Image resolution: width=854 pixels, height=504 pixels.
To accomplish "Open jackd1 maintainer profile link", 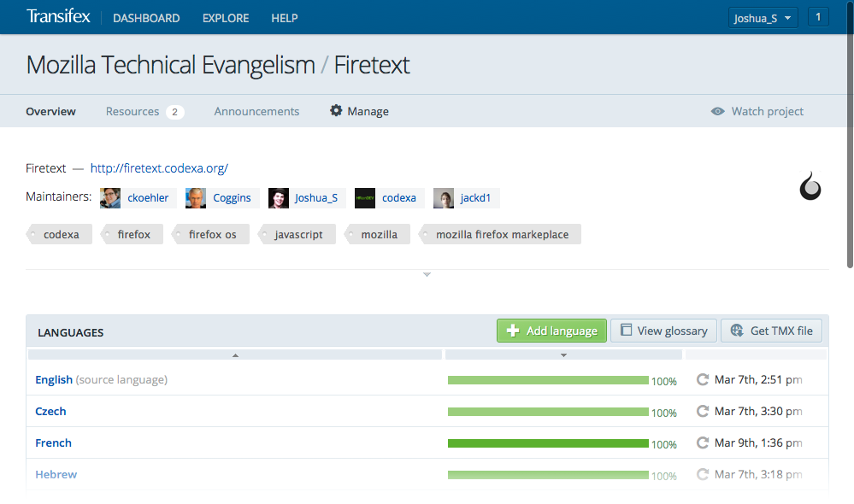I will (475, 198).
